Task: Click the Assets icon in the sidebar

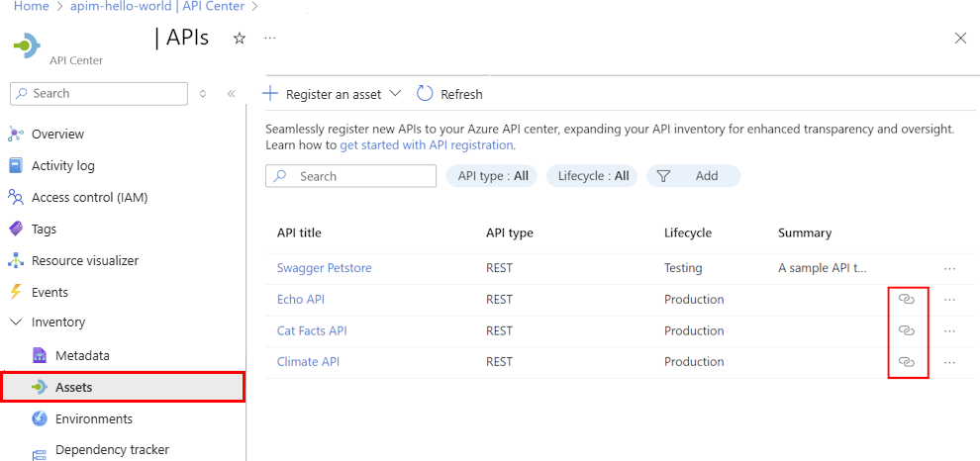Action: (40, 387)
